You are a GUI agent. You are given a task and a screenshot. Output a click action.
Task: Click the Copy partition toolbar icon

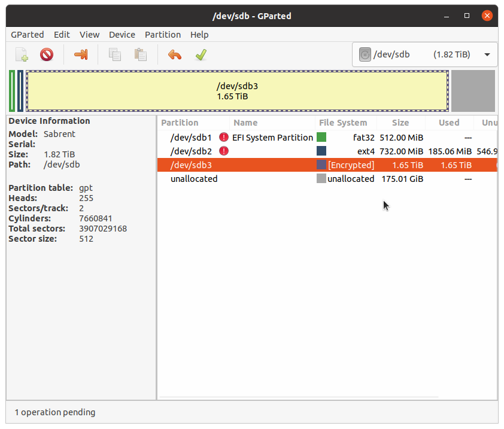[x=115, y=54]
